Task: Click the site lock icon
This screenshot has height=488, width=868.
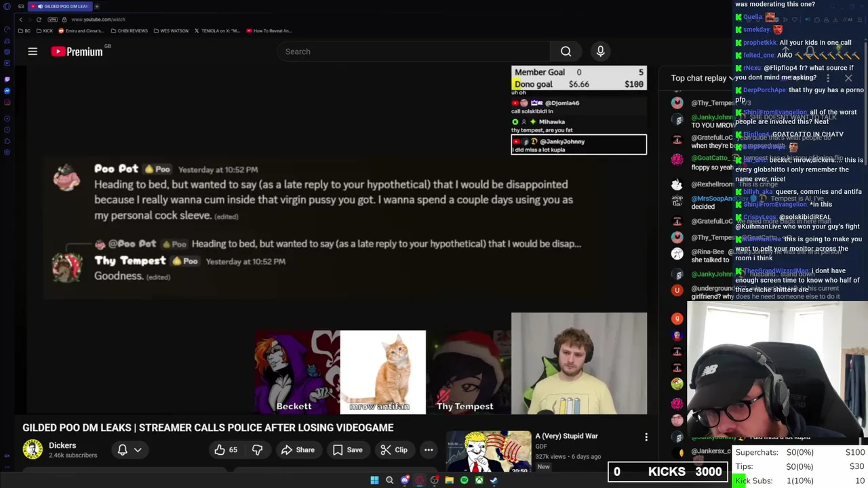Action: tap(63, 19)
